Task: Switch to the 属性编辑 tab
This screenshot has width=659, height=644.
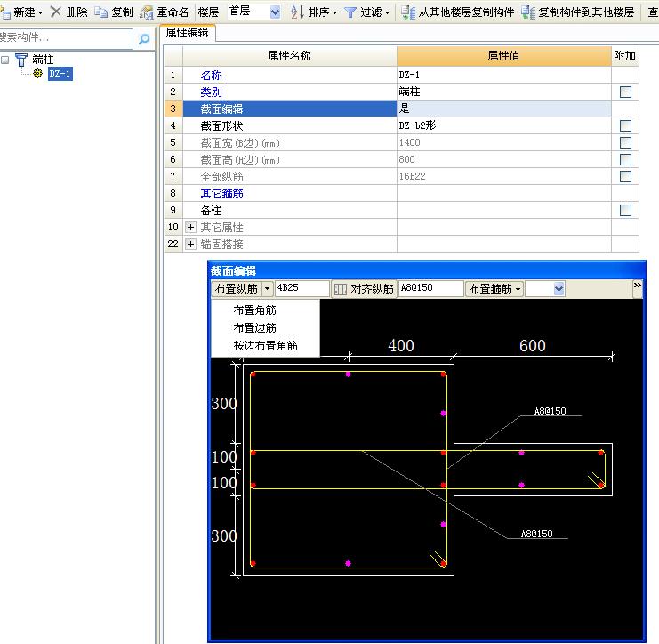Action: pyautogui.click(x=188, y=32)
